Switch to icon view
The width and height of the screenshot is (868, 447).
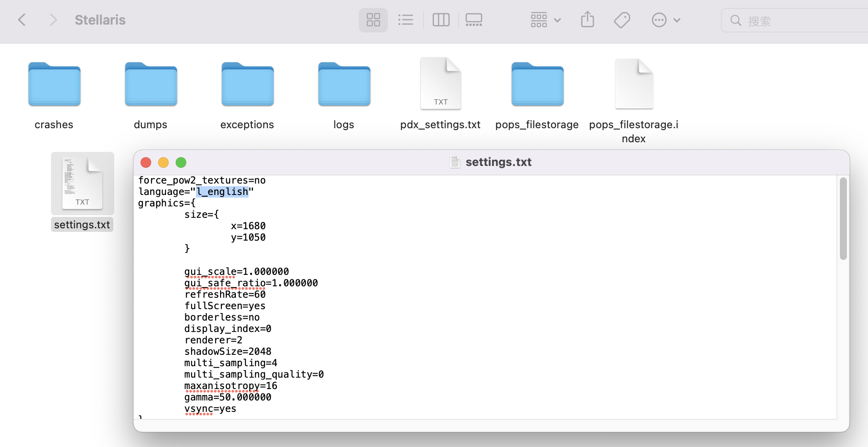pyautogui.click(x=373, y=20)
